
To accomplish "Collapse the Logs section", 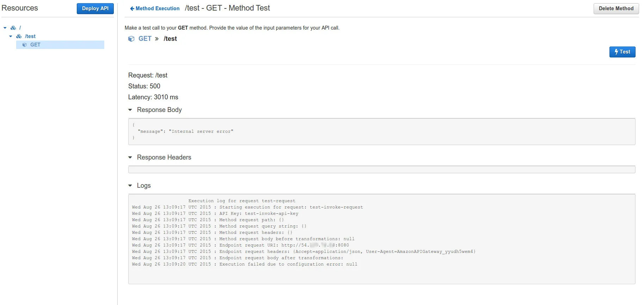I will [x=130, y=186].
